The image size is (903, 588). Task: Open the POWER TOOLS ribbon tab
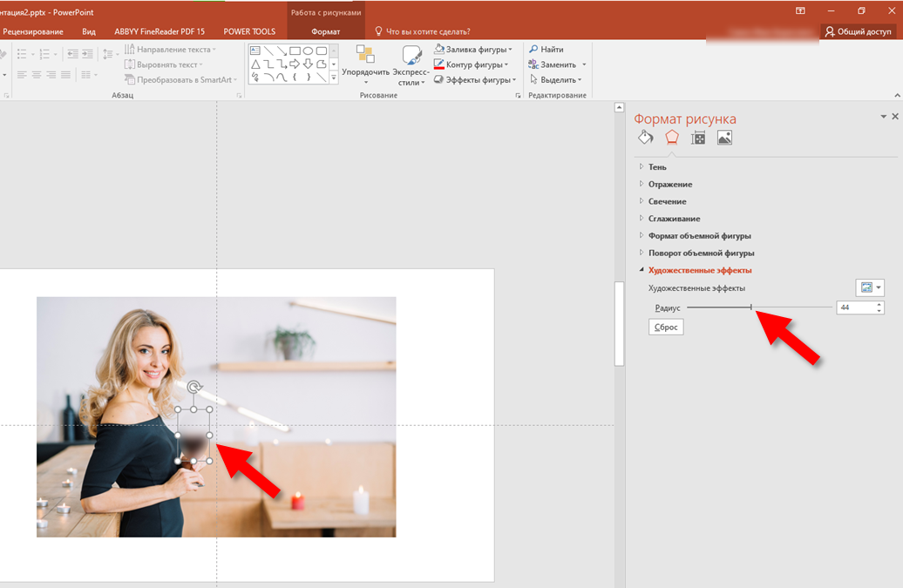[248, 30]
